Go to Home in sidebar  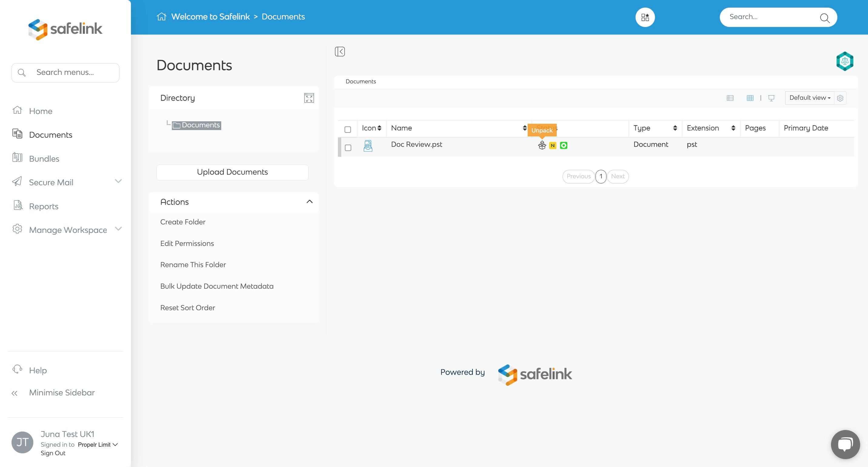41,111
